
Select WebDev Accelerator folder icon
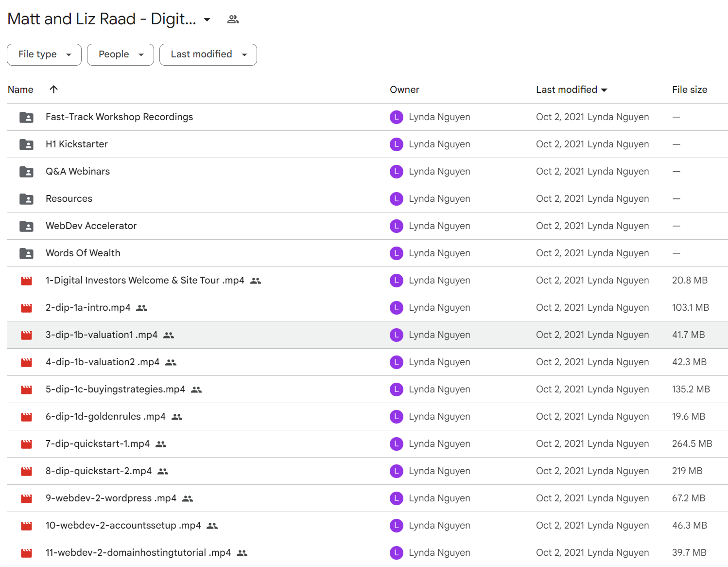point(26,226)
